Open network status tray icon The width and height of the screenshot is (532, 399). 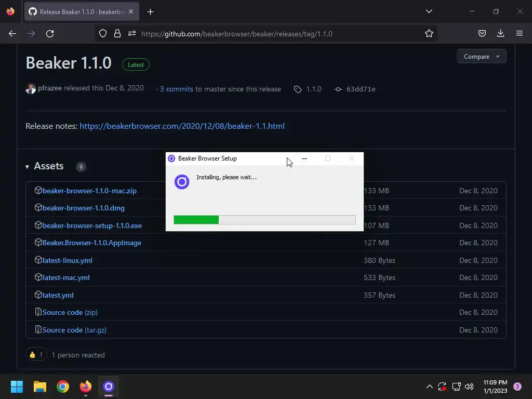pos(456,387)
